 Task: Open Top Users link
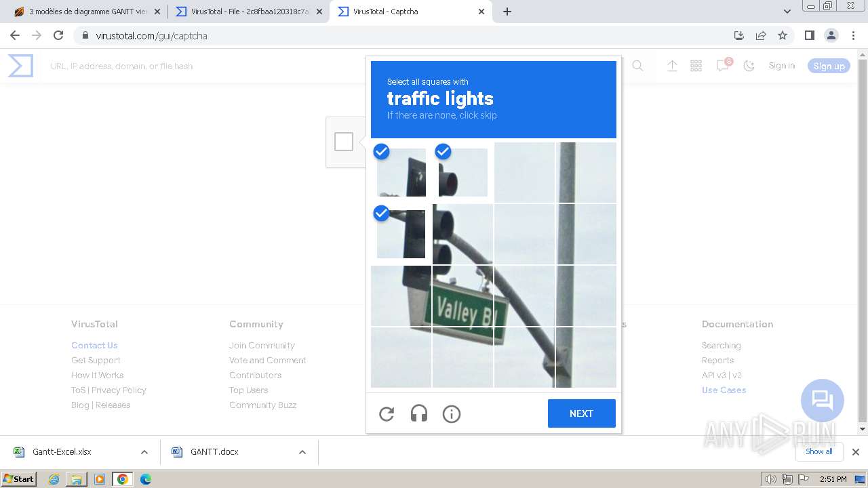pos(248,390)
